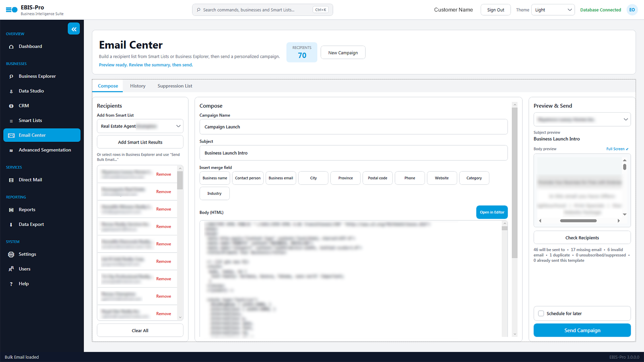Click the recipients list scrollbar thumb
The image size is (644, 362).
[x=180, y=180]
